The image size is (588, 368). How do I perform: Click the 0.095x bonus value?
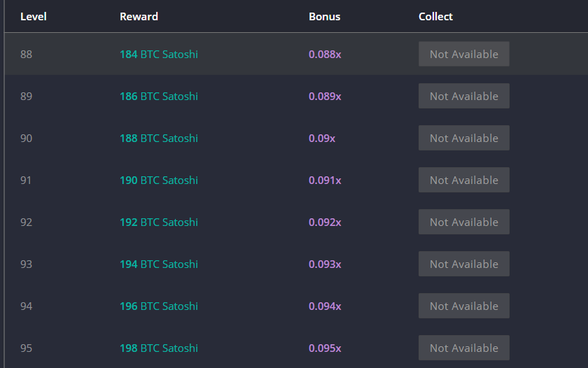point(325,348)
